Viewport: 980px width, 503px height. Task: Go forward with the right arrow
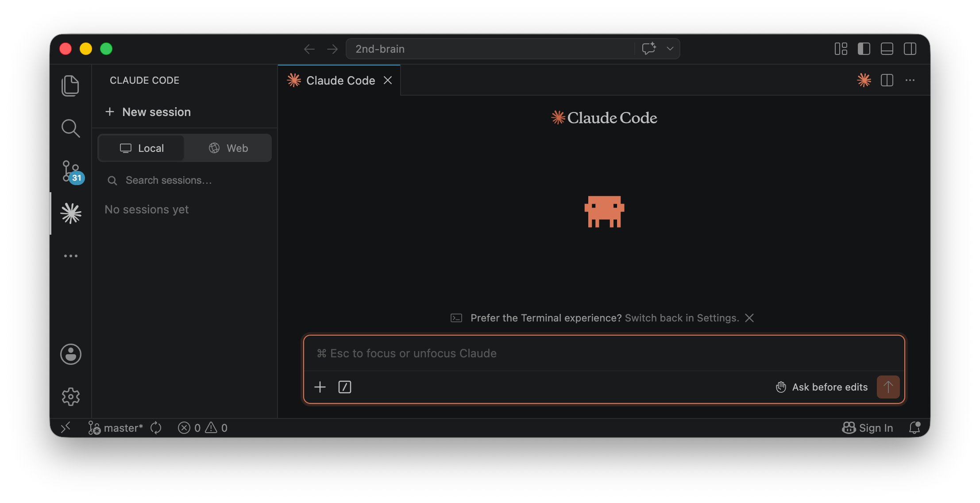point(332,49)
